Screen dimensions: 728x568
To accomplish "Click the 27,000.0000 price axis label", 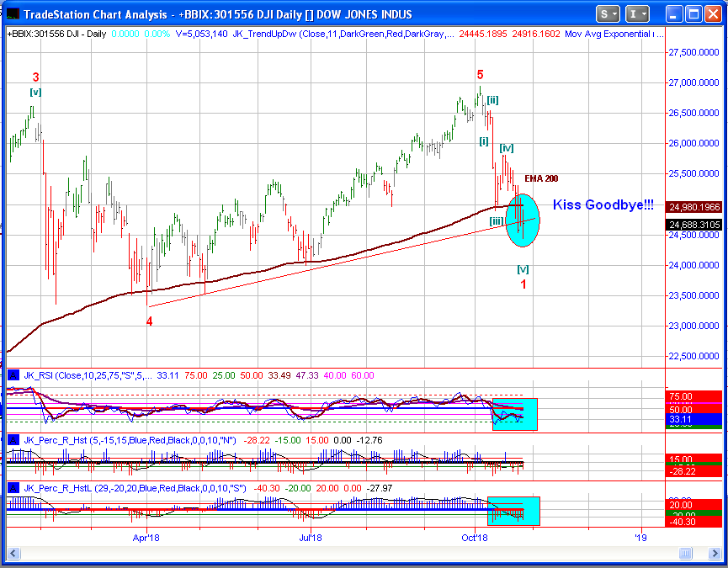I will click(693, 82).
